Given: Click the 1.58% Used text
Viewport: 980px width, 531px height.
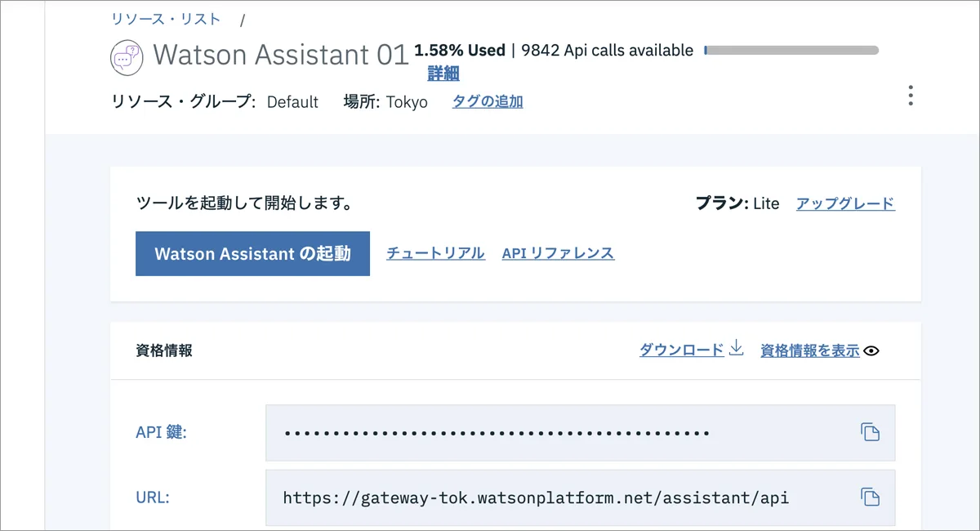Looking at the screenshot, I should tap(460, 51).
